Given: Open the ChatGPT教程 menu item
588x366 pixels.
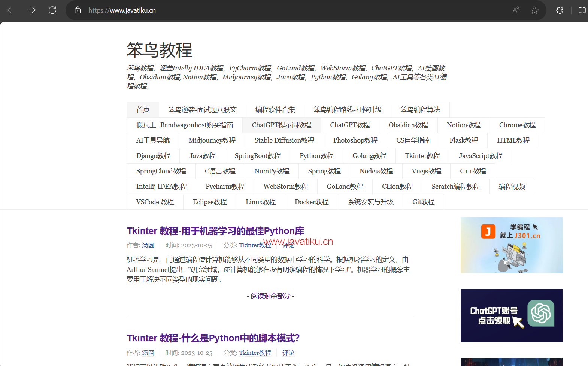Looking at the screenshot, I should tap(350, 125).
